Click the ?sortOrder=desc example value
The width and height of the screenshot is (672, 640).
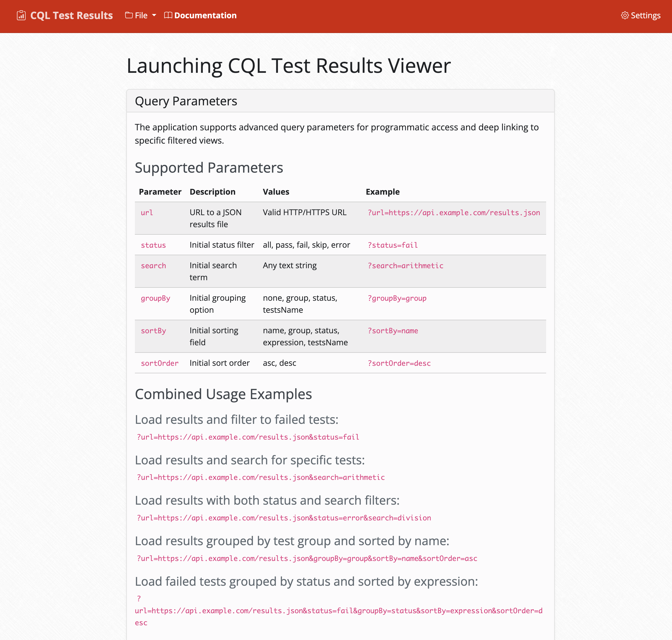(399, 363)
